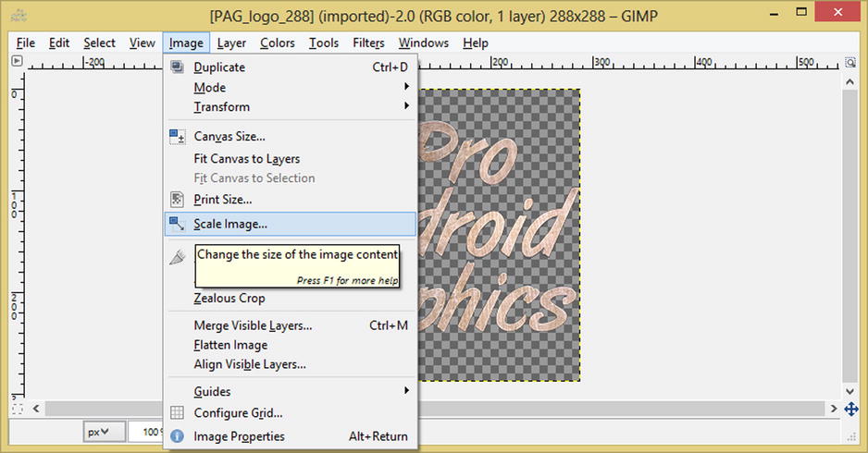Choose Configure Grid... entry
This screenshot has width=868, height=453.
tap(291, 412)
